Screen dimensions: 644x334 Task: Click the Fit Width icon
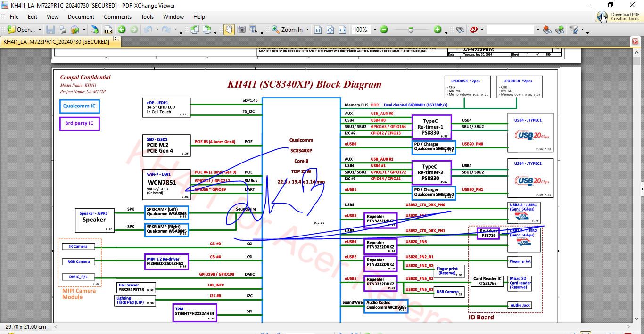point(343,29)
